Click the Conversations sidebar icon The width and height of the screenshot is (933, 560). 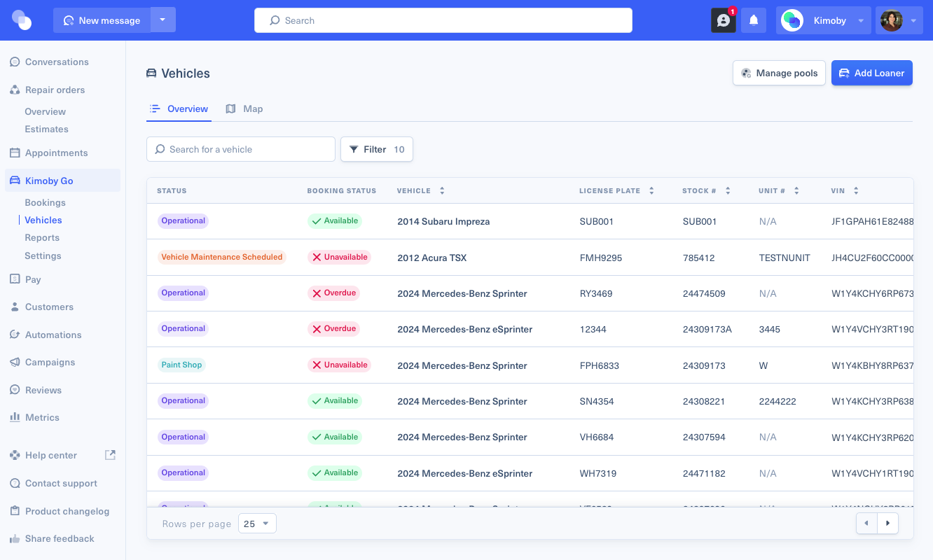(15, 62)
